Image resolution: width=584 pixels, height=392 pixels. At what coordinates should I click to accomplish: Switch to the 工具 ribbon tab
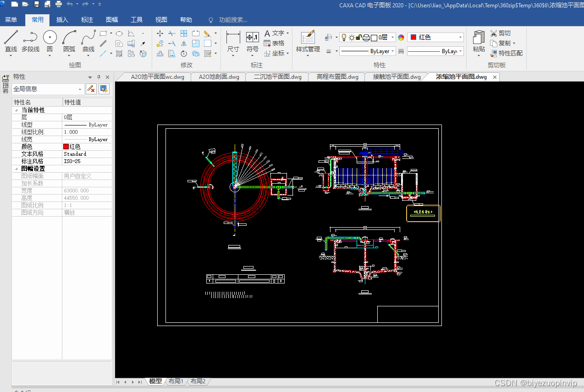point(137,20)
